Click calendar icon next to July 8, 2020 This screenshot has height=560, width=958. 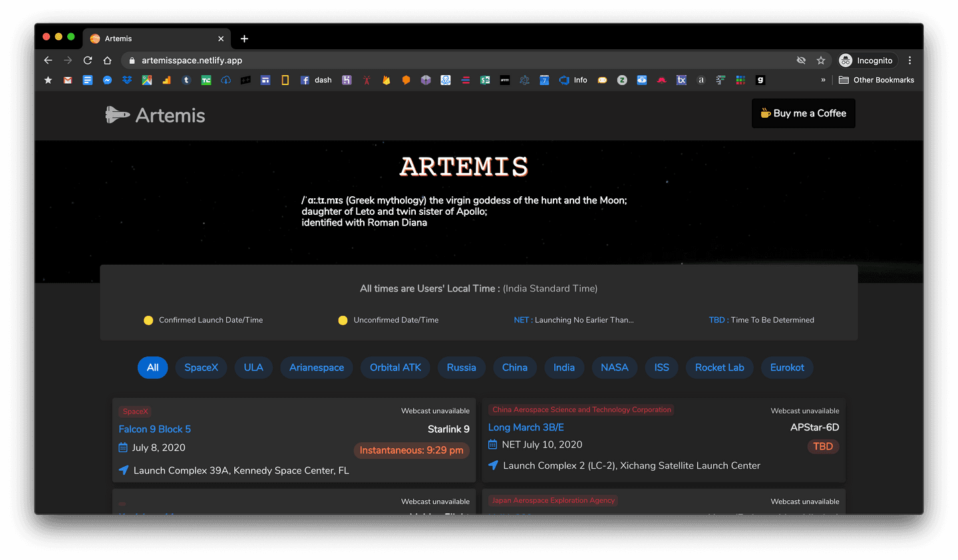[122, 448]
